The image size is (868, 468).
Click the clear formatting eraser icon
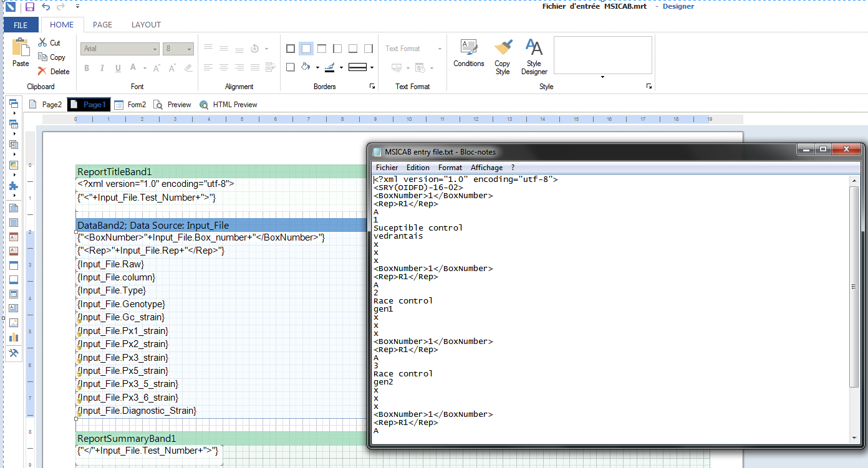click(189, 67)
